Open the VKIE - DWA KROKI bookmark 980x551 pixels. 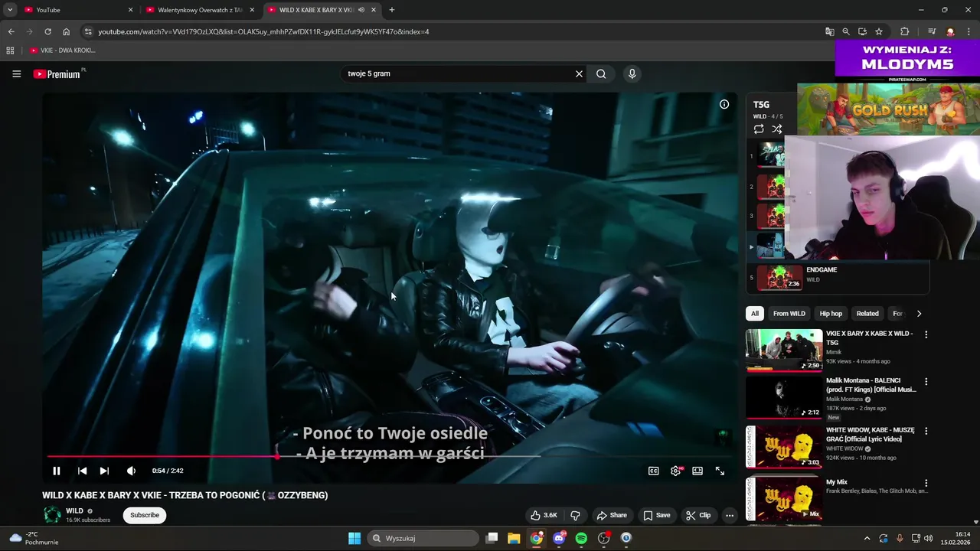pyautogui.click(x=63, y=51)
